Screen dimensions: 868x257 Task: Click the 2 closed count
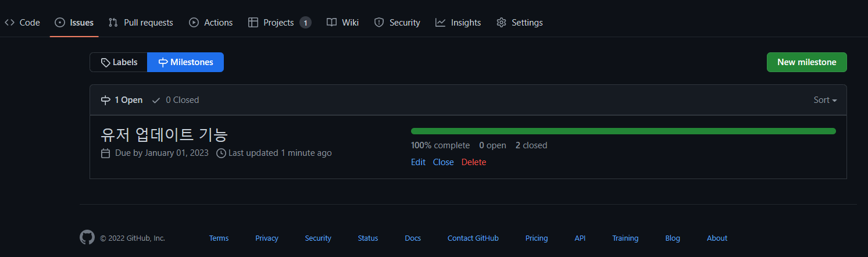pyautogui.click(x=531, y=145)
